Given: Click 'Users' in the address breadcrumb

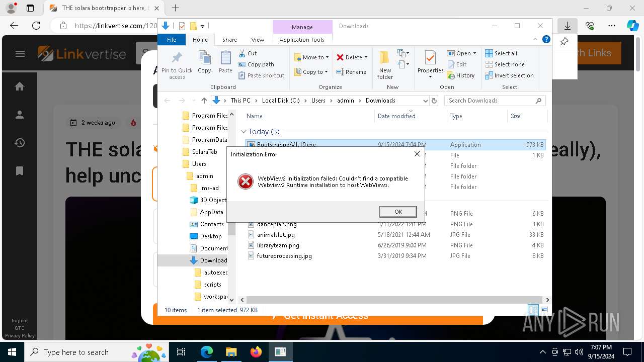Looking at the screenshot, I should (x=318, y=101).
